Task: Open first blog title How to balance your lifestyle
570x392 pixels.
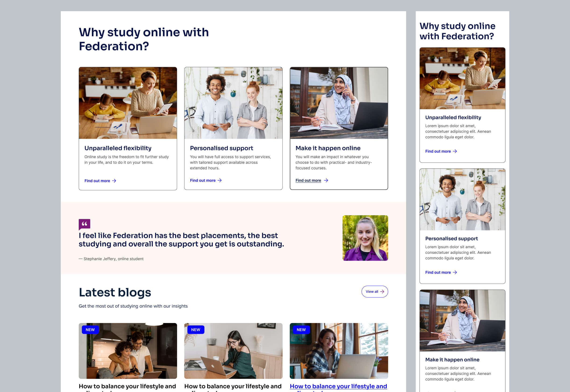Action: coord(127,387)
